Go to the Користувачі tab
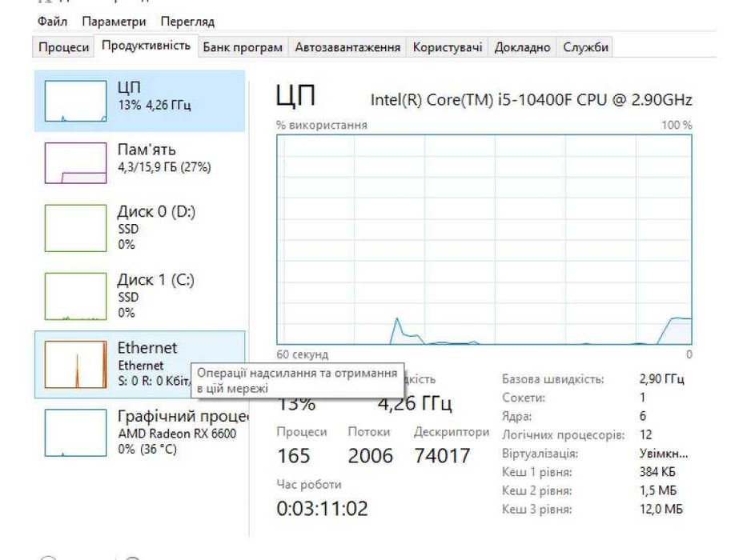The height and width of the screenshot is (560, 747). click(x=448, y=47)
